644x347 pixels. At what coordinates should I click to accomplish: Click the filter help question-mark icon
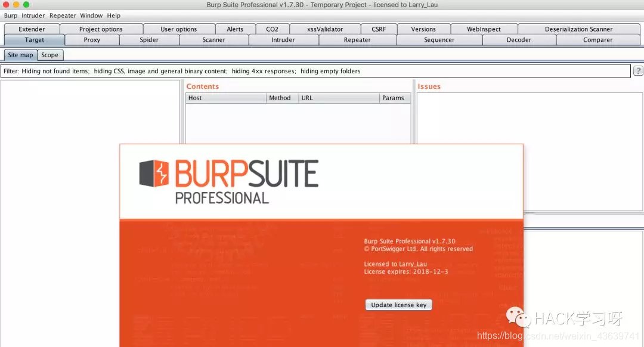638,70
